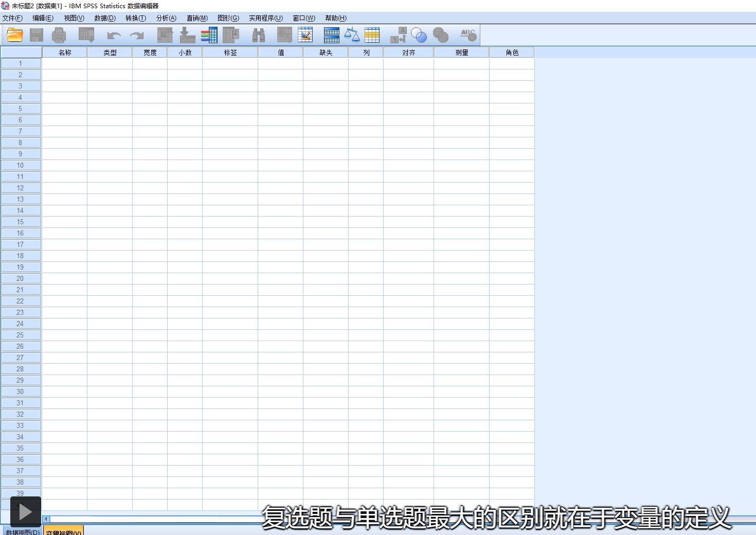Image resolution: width=756 pixels, height=535 pixels.
Task: Open a data file with the folder icon
Action: pos(15,35)
